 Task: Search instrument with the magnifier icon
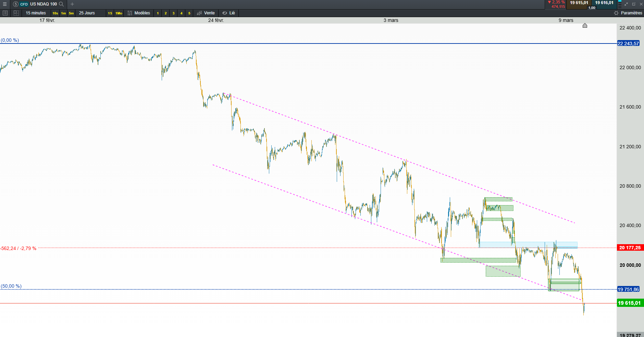coord(61,4)
